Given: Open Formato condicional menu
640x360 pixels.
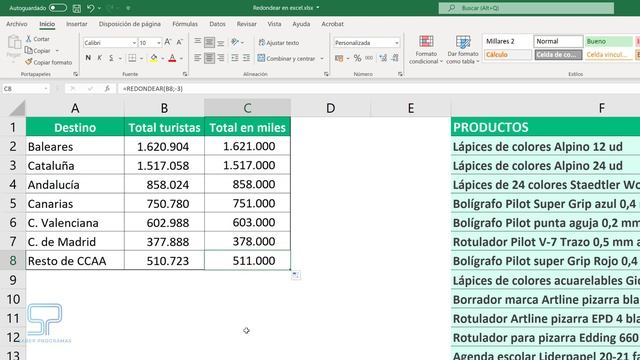Looking at the screenshot, I should coord(426,50).
